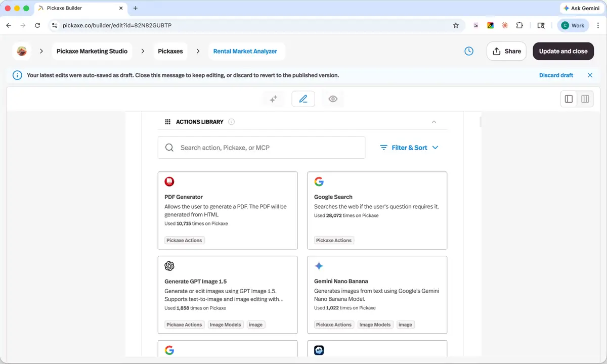Dismiss the auto-saved draft message
The image size is (607, 364).
590,75
